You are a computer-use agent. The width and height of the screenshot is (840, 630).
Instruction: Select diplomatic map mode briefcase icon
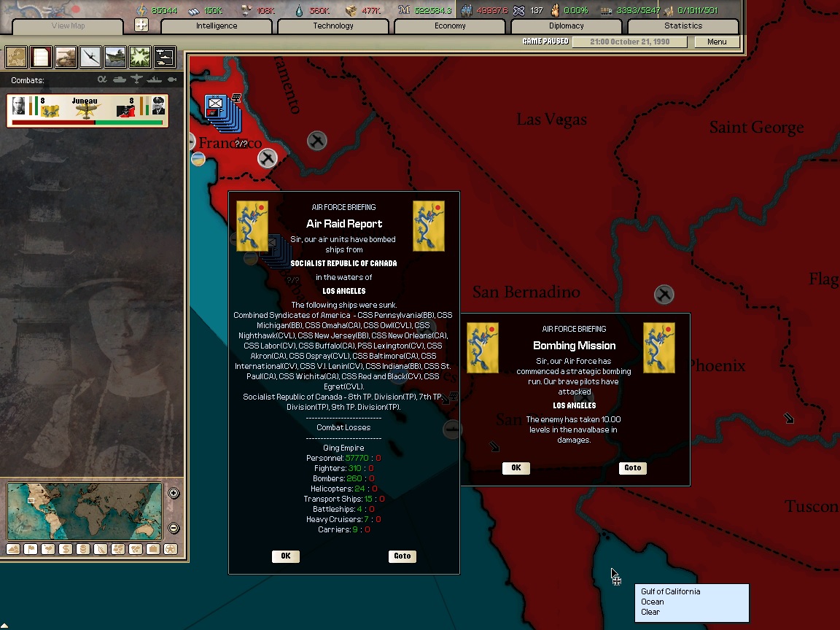(x=152, y=549)
